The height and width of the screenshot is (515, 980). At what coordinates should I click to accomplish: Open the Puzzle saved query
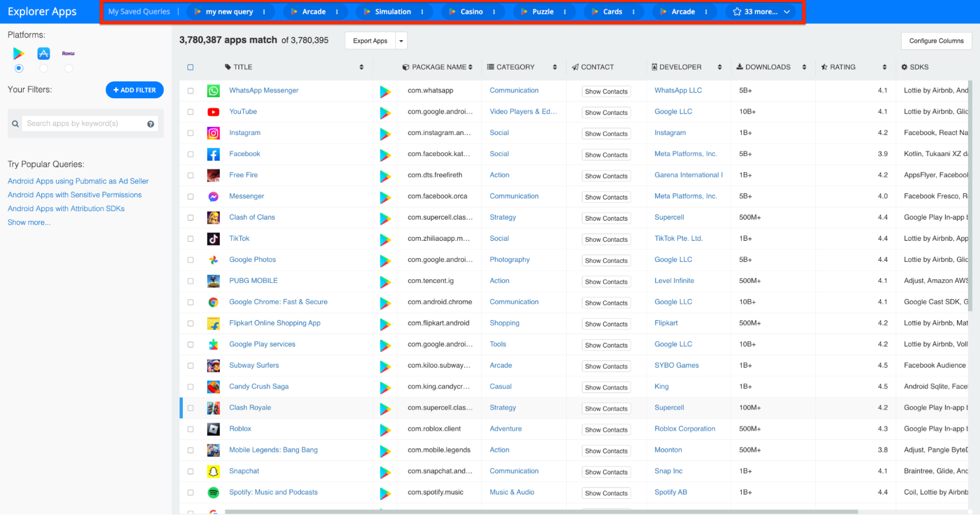[543, 12]
